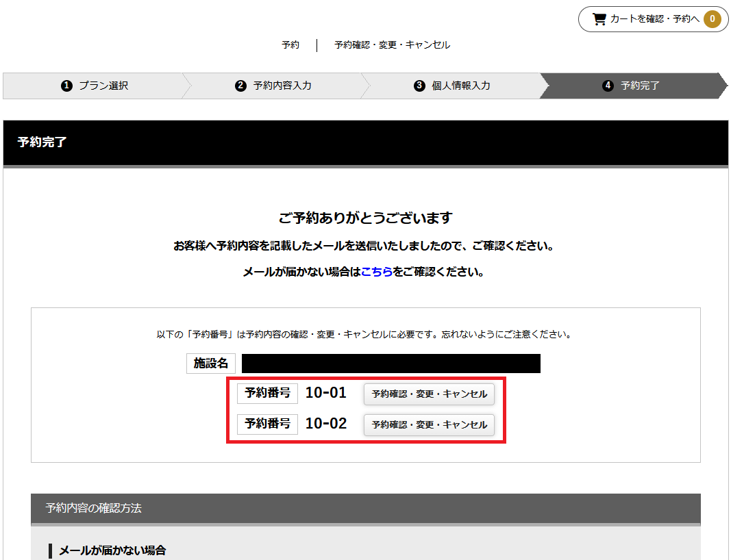Image resolution: width=731 pixels, height=560 pixels.
Task: Go to 予約確認・変更・キャンセル in top navigation
Action: tap(392, 44)
